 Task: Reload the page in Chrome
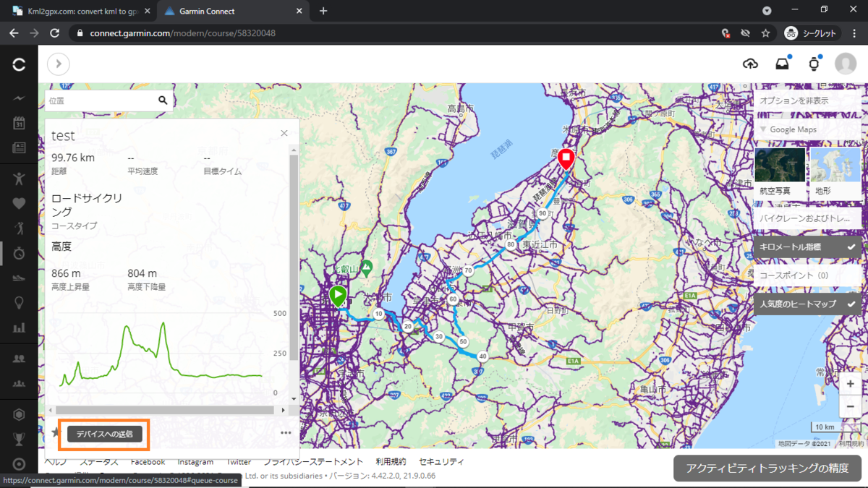[x=54, y=33]
